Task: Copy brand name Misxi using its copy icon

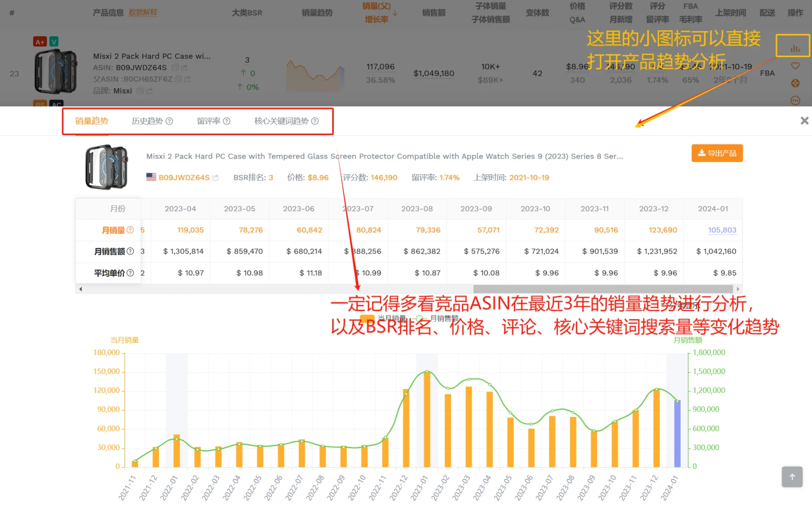Action: (x=140, y=90)
